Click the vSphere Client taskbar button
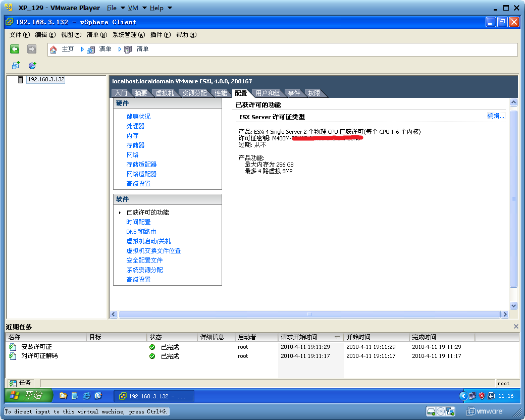 tap(154, 396)
